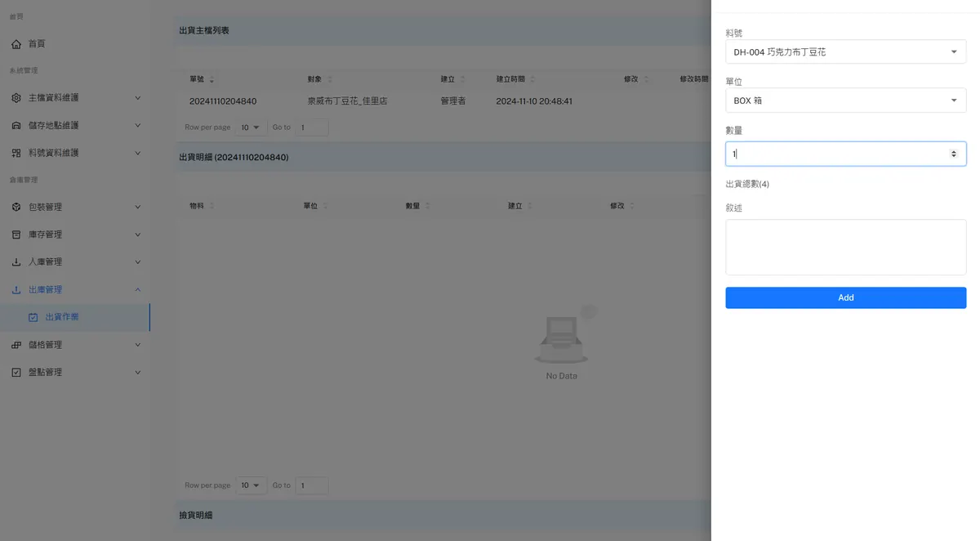Select order row 20241110204840
Screen dimensions: 980x541
223,101
